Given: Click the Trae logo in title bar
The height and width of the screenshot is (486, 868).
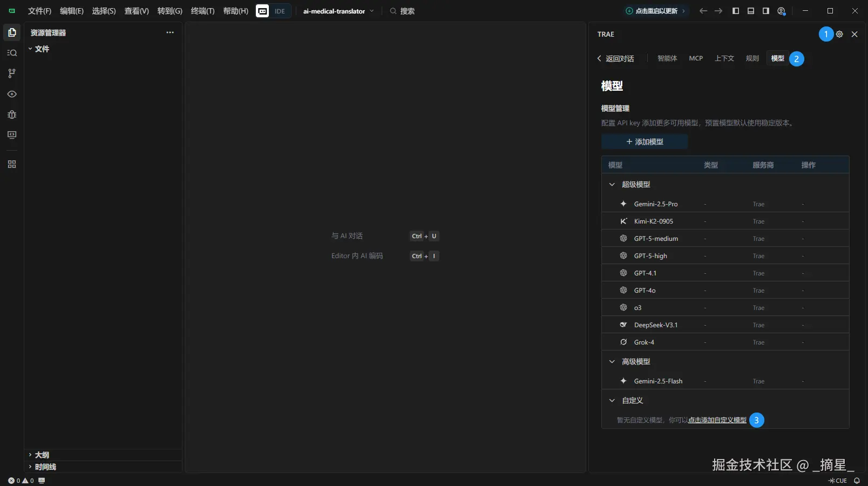Looking at the screenshot, I should pyautogui.click(x=12, y=11).
